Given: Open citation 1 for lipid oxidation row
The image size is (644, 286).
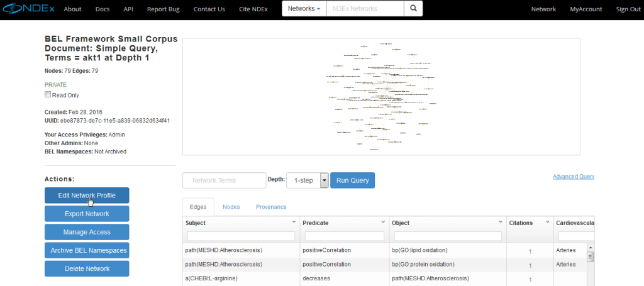Looking at the screenshot, I should point(530,251).
